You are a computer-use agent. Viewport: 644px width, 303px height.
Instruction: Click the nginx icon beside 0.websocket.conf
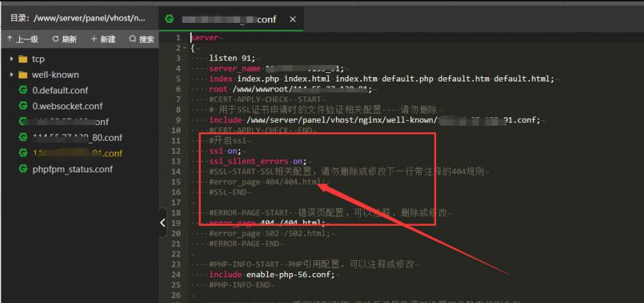(x=23, y=106)
